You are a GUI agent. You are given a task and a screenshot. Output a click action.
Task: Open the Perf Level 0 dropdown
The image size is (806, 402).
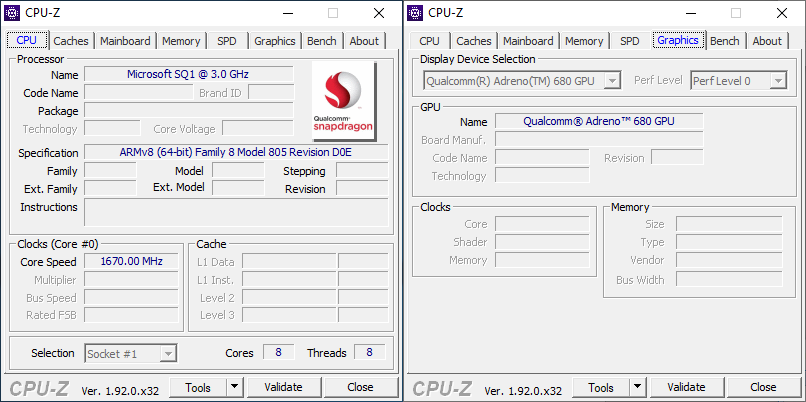pos(739,81)
